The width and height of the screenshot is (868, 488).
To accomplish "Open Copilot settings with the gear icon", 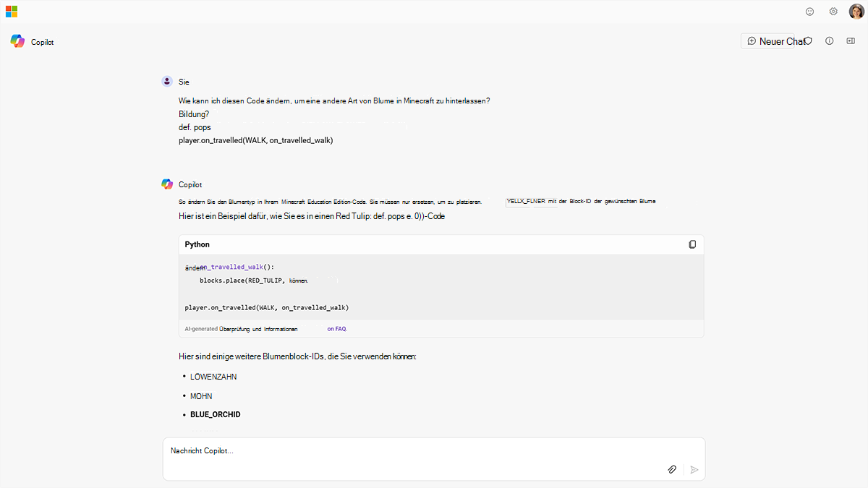I will click(x=833, y=12).
